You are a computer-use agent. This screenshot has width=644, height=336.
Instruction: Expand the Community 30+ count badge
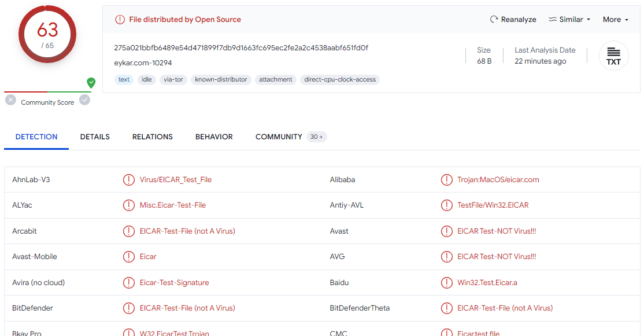316,137
